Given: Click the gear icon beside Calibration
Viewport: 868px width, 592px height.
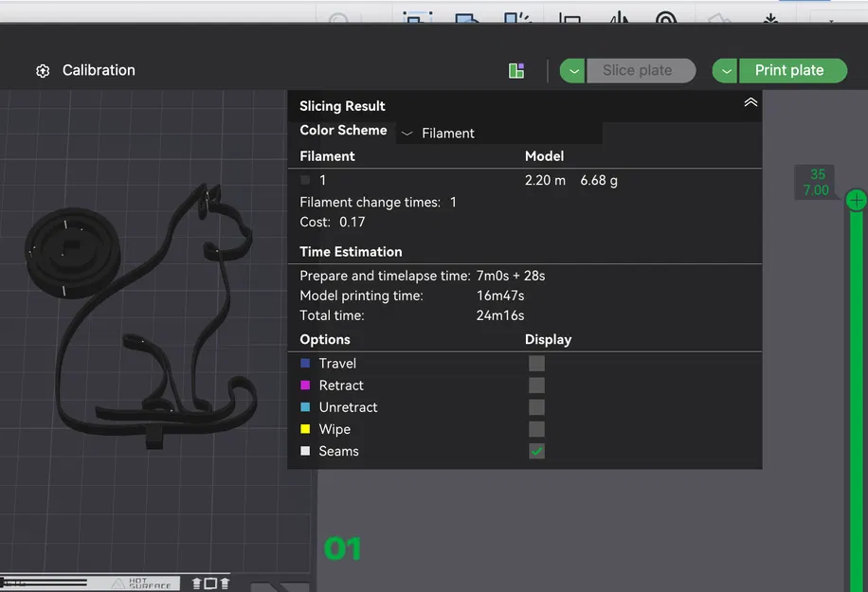Looking at the screenshot, I should 43,71.
